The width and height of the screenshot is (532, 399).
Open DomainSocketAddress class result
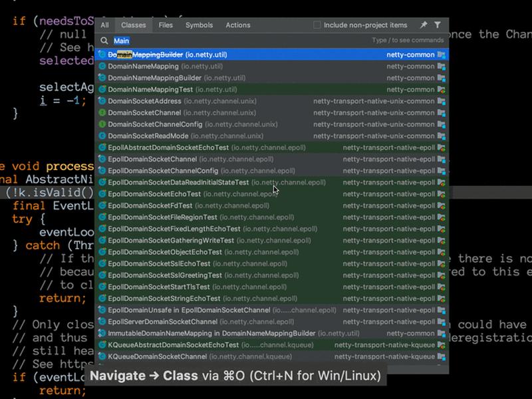tap(271, 101)
